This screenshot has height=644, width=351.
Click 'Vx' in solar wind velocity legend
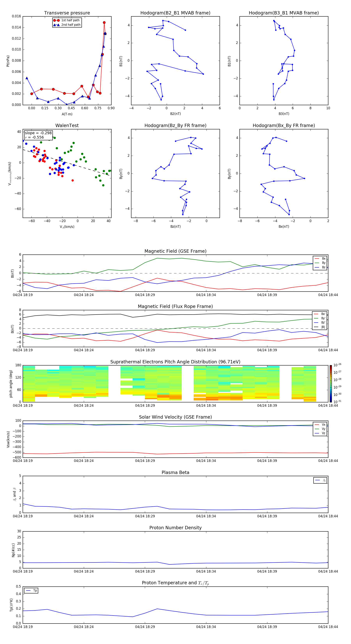coord(320,424)
